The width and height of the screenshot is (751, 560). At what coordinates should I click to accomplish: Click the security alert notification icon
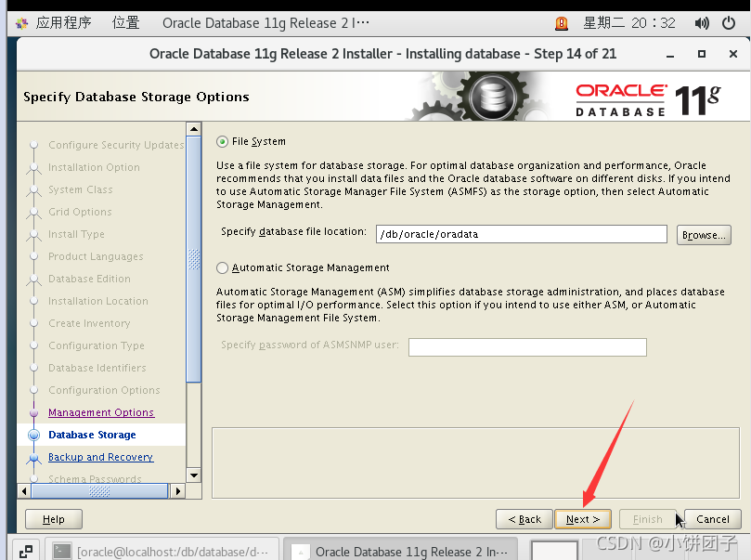(x=562, y=23)
